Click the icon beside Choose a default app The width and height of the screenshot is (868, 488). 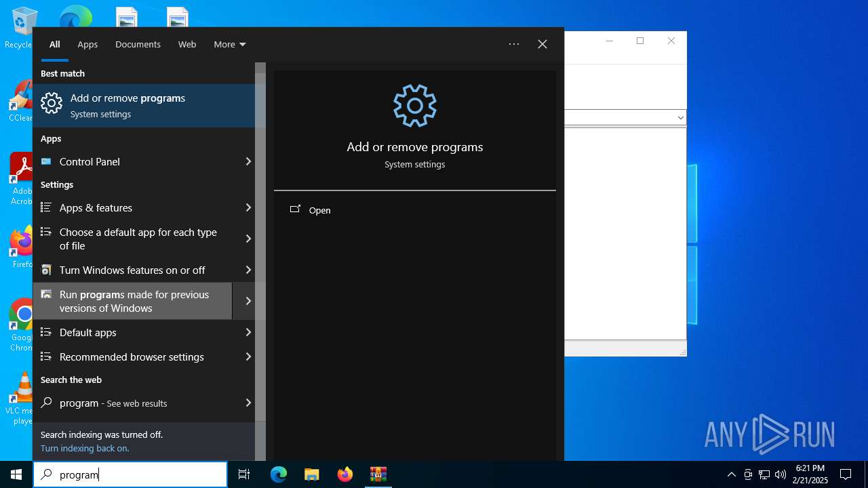pyautogui.click(x=46, y=232)
